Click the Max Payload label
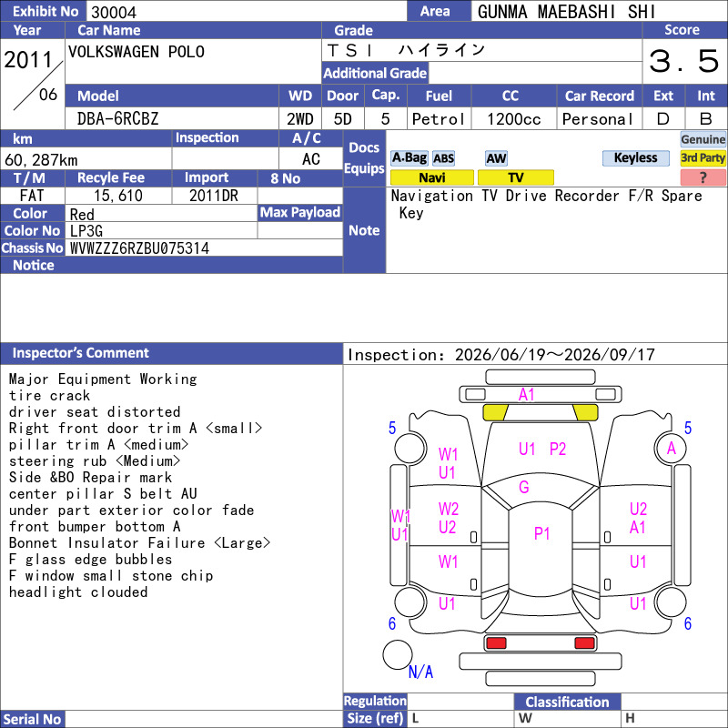The width and height of the screenshot is (728, 728). pyautogui.click(x=300, y=212)
